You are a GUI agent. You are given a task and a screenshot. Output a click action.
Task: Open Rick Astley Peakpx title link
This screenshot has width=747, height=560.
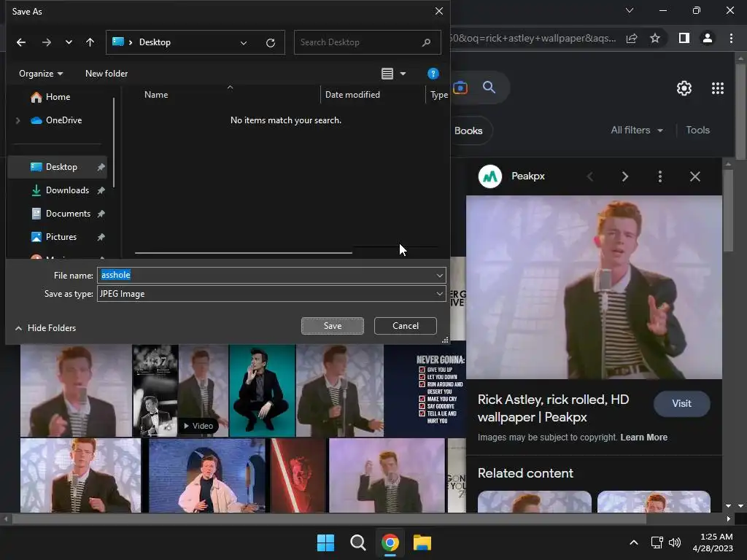[554, 408]
